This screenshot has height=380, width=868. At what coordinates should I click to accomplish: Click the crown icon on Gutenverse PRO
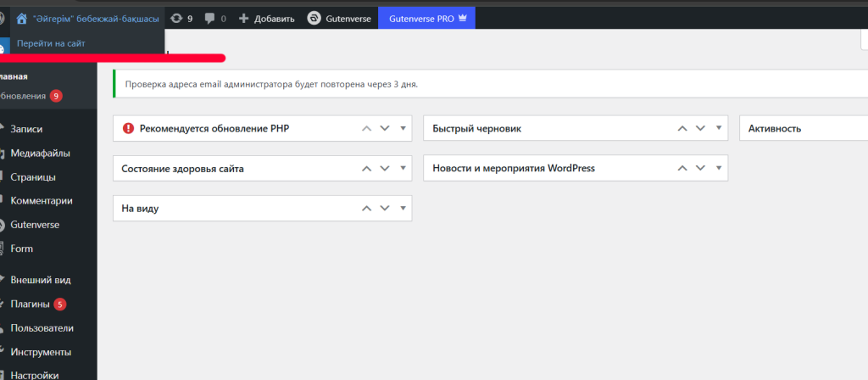462,18
